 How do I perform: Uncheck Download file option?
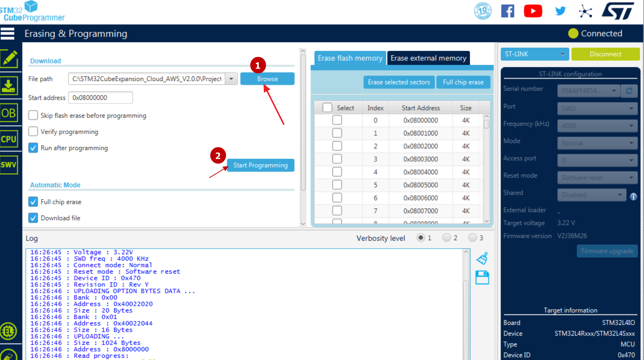pyautogui.click(x=33, y=218)
